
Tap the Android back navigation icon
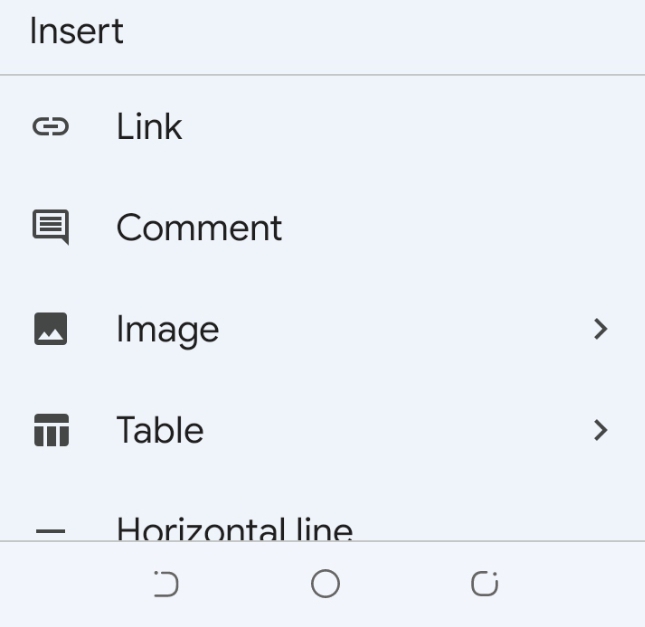166,584
